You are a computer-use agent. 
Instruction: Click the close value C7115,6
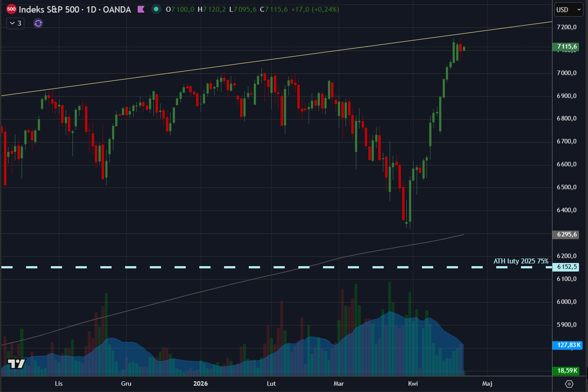point(274,9)
